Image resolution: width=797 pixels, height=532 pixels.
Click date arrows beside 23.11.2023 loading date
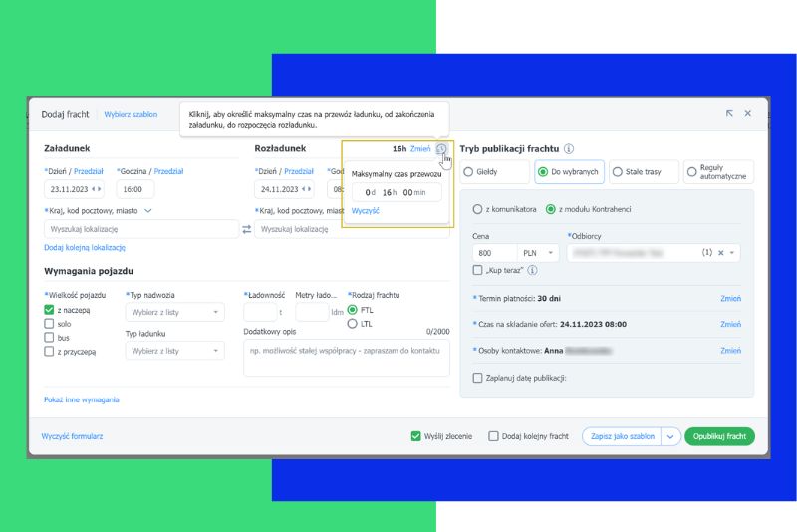97,189
